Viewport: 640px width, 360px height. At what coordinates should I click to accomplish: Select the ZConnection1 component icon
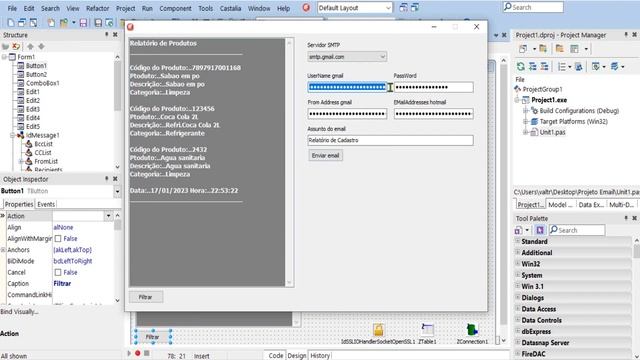[472, 330]
